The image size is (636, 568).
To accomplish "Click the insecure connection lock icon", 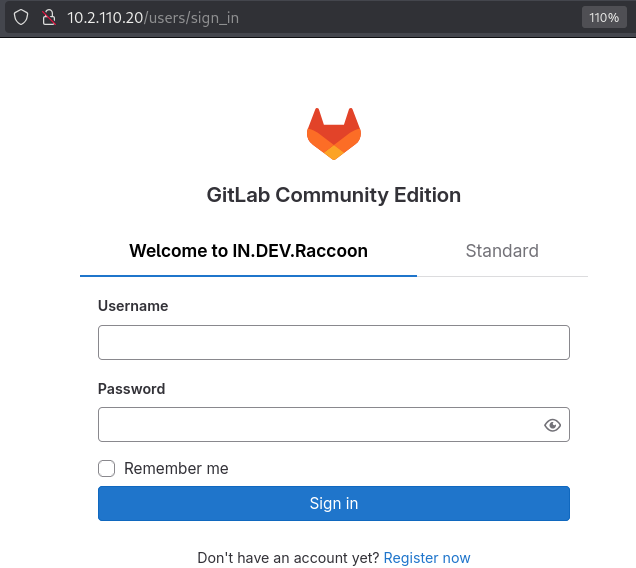I will coord(46,17).
